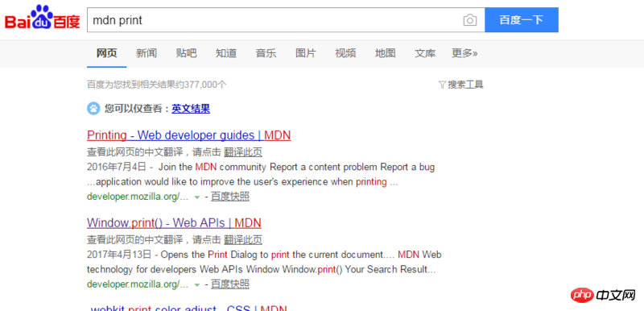Open 英文结果 link
This screenshot has height=311, width=644.
click(191, 109)
